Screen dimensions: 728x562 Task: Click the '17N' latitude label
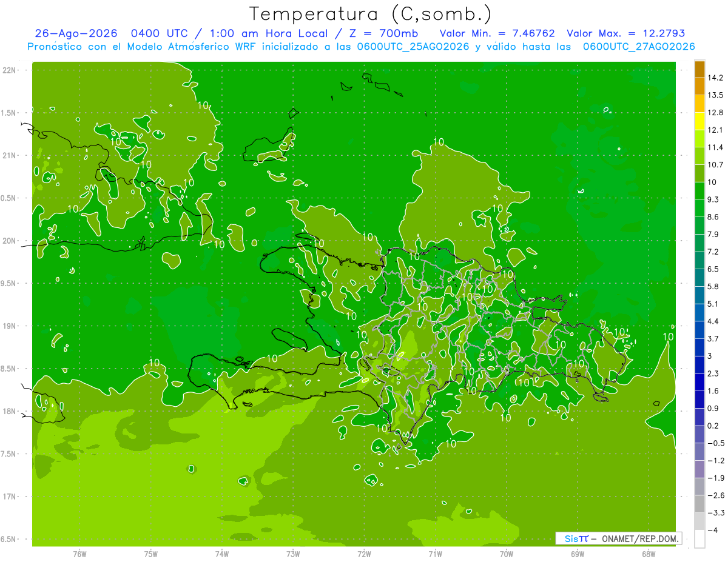pyautogui.click(x=8, y=497)
